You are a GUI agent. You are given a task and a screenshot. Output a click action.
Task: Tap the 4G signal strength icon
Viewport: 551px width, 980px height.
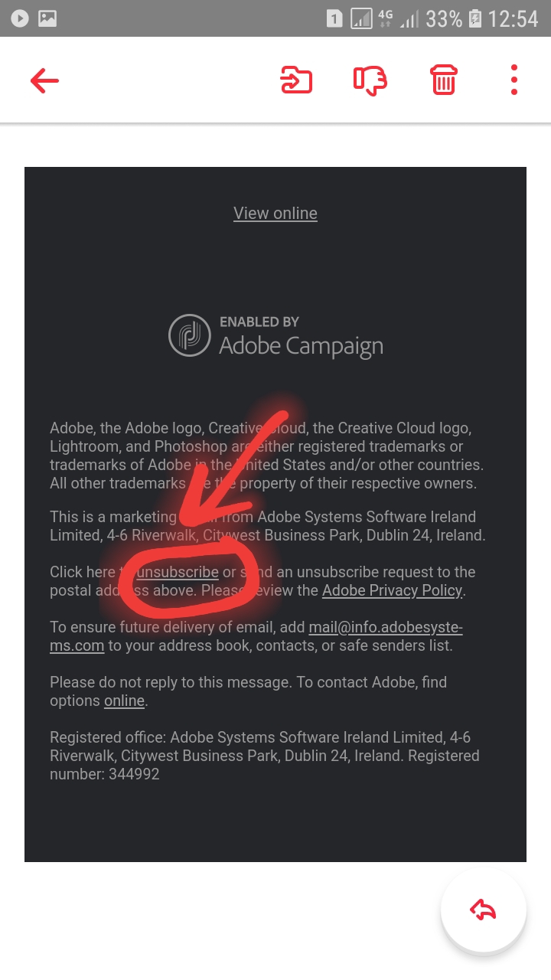pos(398,18)
